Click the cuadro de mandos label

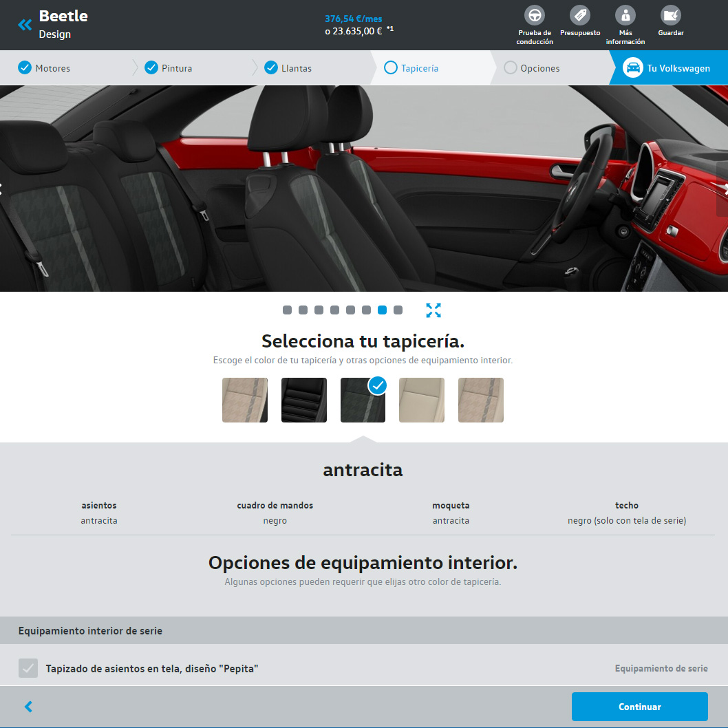[x=275, y=505]
